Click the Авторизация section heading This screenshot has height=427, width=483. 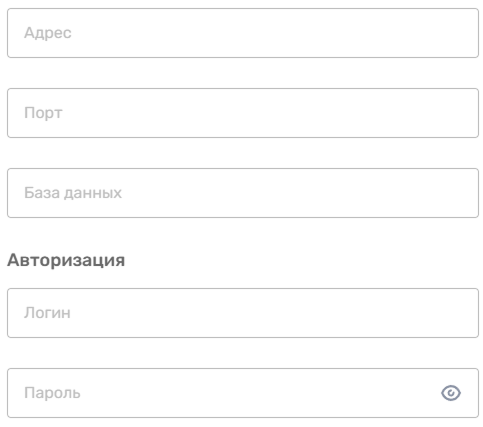tap(66, 260)
